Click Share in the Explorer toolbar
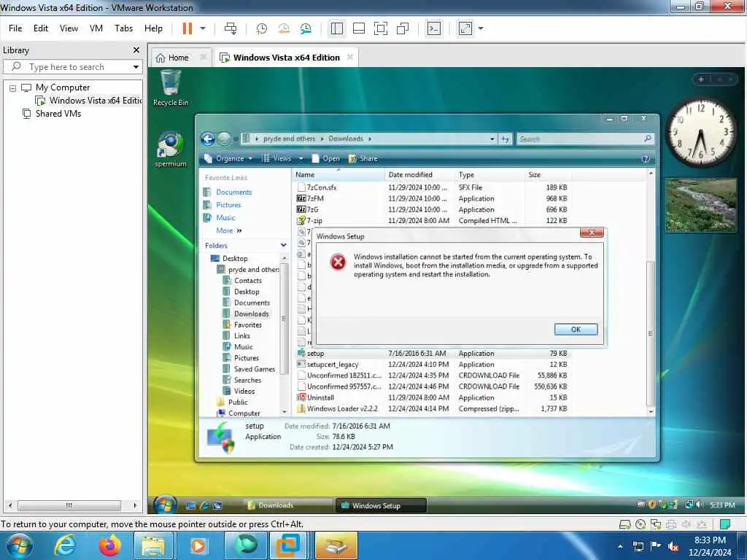This screenshot has width=747, height=560. tap(363, 158)
